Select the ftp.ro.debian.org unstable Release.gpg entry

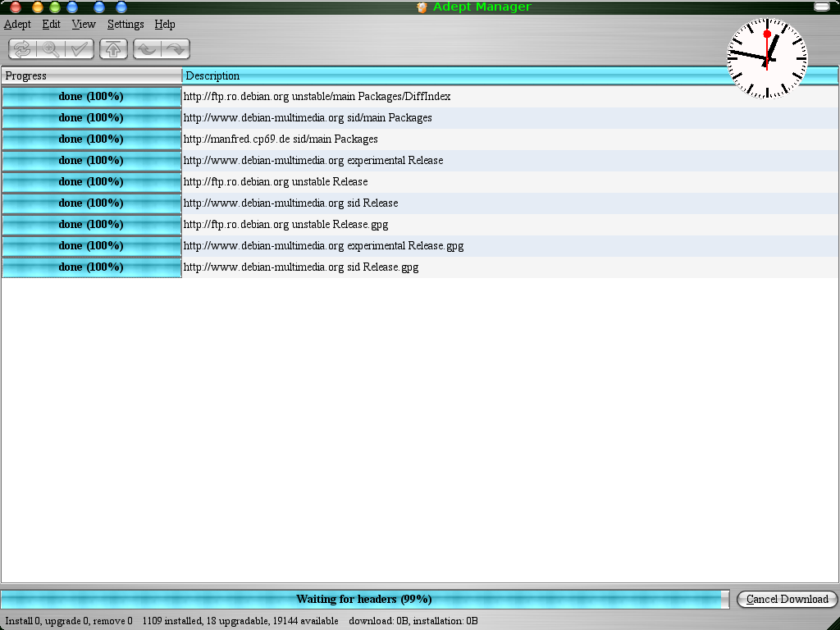[285, 225]
